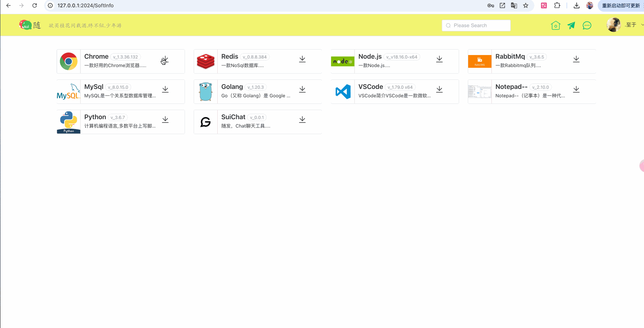Download SuiChat using its download icon
The image size is (644, 328).
coord(302,120)
